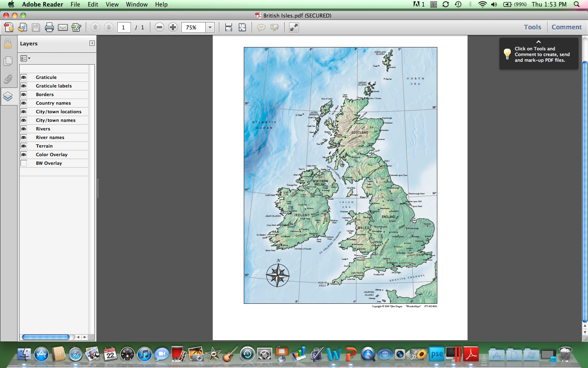Click the page number field
This screenshot has width=588, height=368.
pos(124,27)
